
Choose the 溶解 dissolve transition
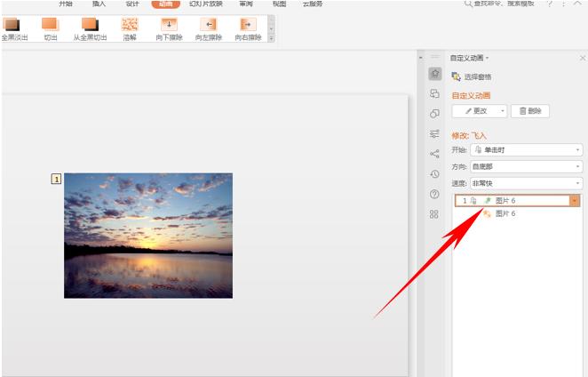(130, 29)
